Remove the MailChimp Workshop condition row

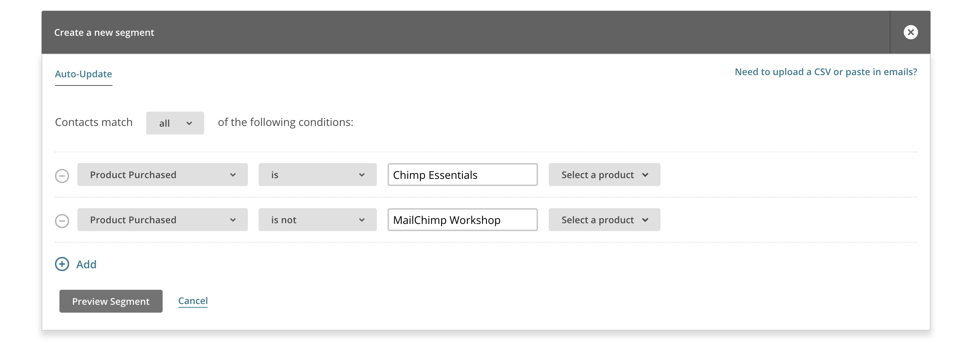(62, 220)
